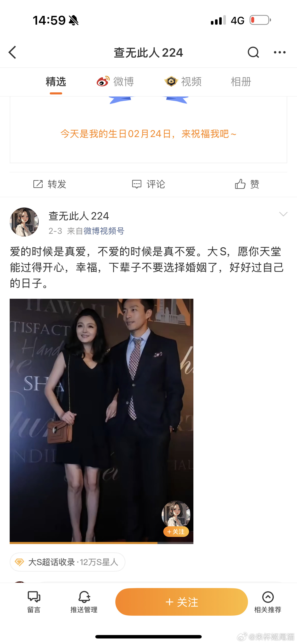Viewport: 297px width, 644px height.
Task: Tap the back arrow icon
Action: click(12, 52)
